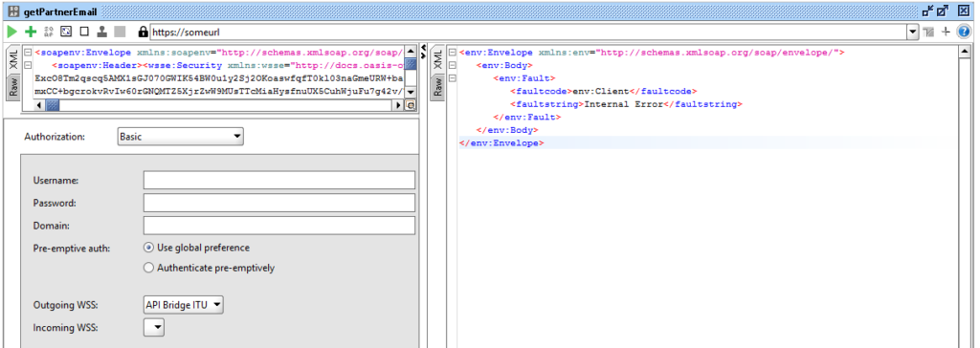Open the Outgoing WSS API Bridge ITU dropdown
The height and width of the screenshot is (348, 980).
click(183, 305)
